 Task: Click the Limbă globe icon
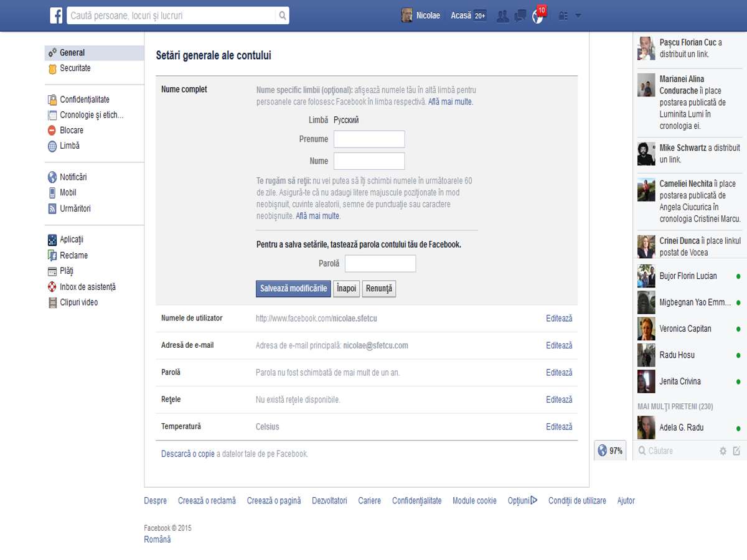[x=52, y=146]
